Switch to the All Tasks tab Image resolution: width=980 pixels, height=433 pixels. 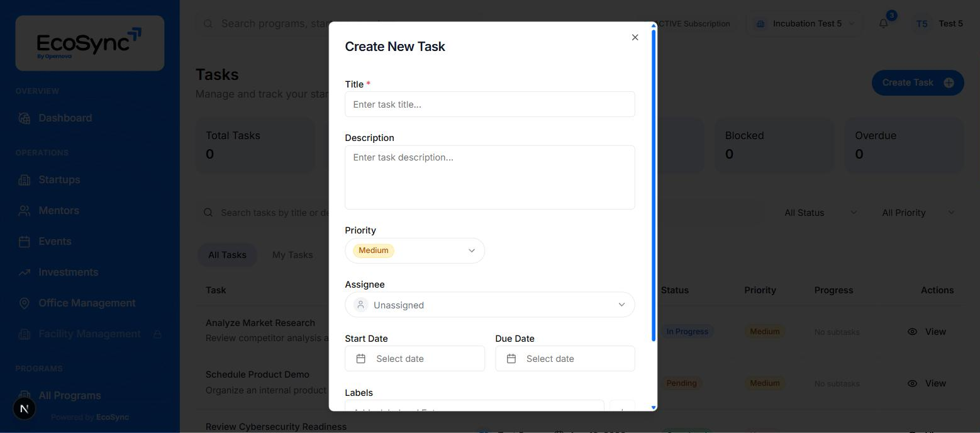click(227, 255)
